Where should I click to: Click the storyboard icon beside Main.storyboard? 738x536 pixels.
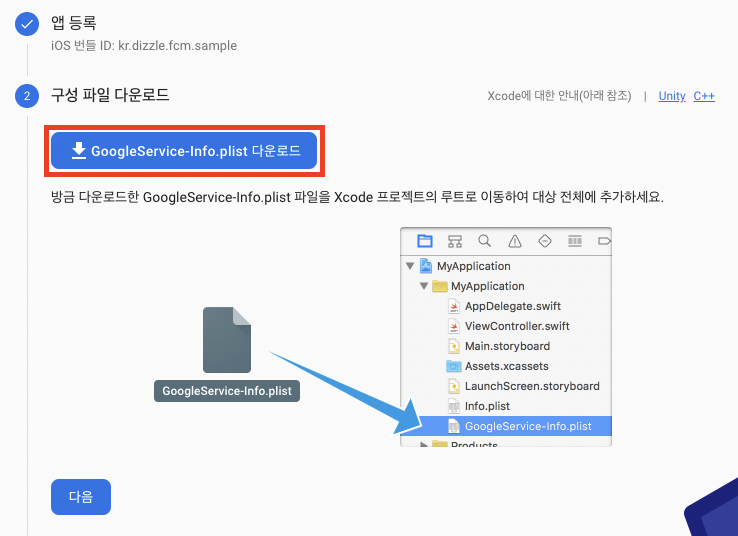pyautogui.click(x=453, y=346)
